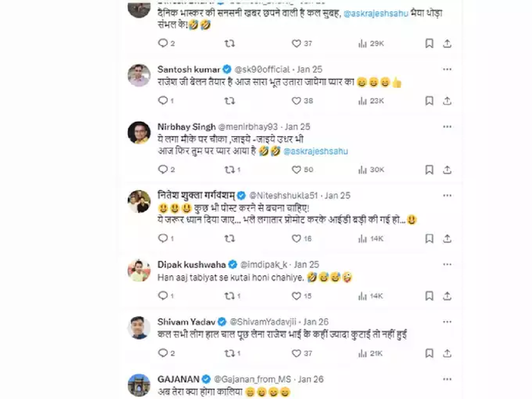The height and width of the screenshot is (399, 532).
Task: Click GAJANAN's profile avatar
Action: coord(138,385)
